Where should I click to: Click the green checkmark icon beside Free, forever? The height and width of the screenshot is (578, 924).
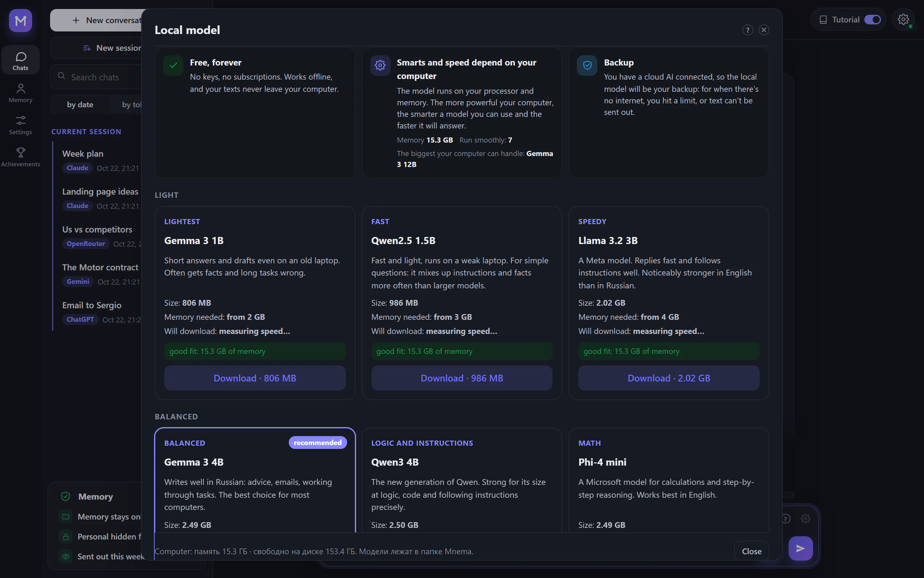173,66
